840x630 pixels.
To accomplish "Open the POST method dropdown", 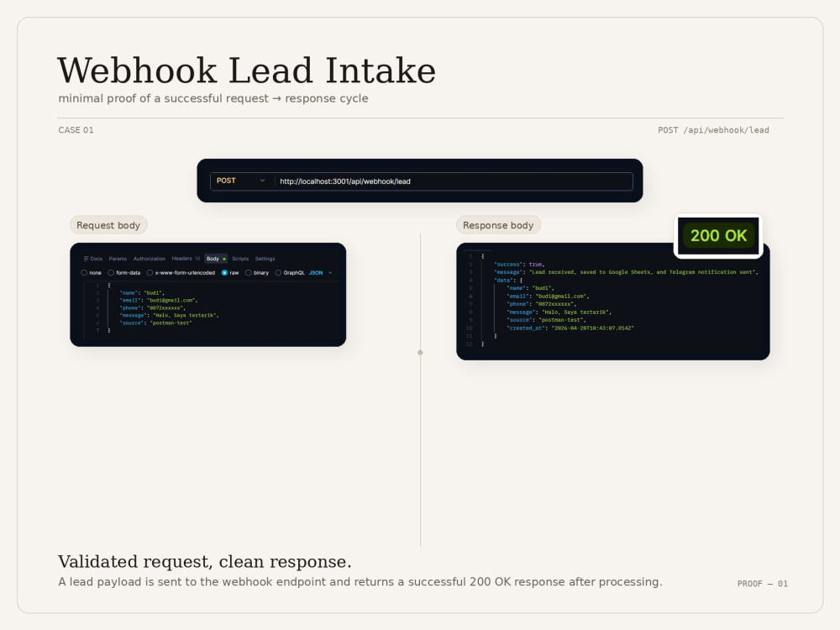I will coord(242,181).
